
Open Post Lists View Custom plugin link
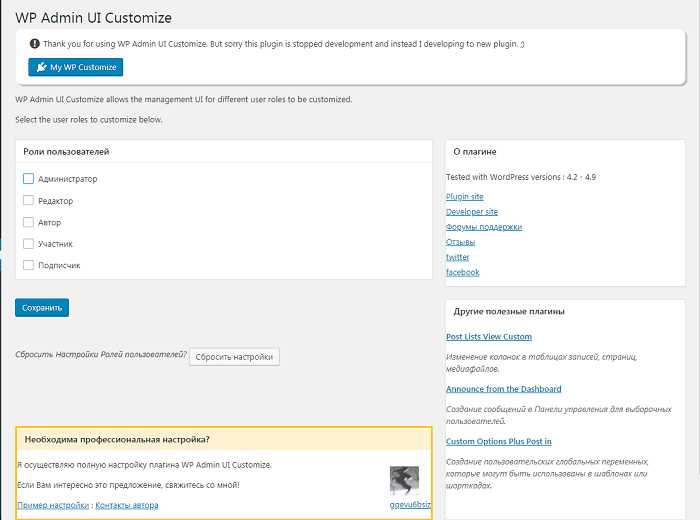[489, 337]
